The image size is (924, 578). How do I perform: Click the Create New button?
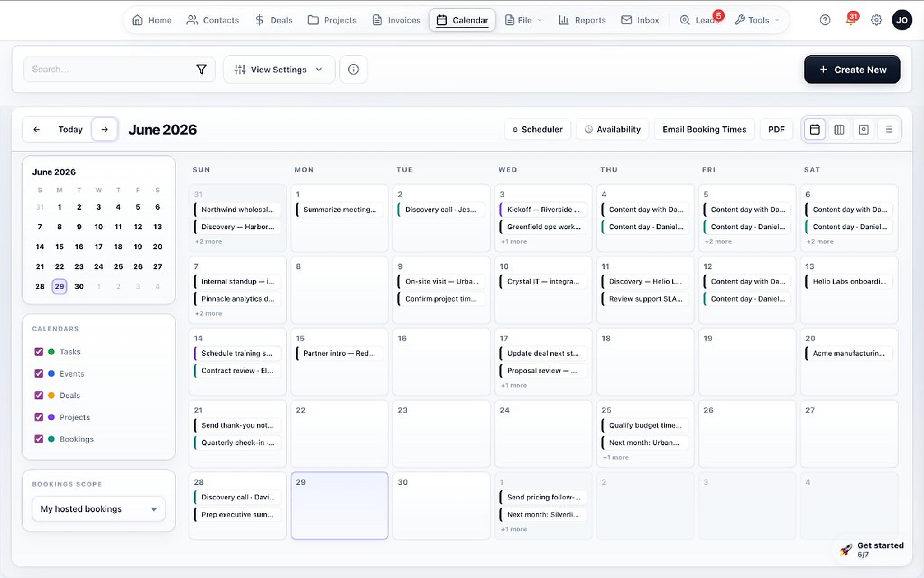coord(852,70)
